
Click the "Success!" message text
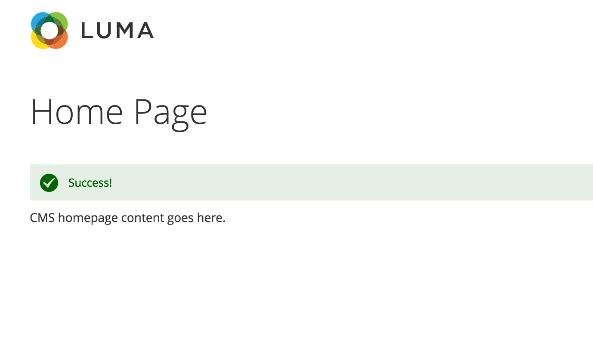[x=90, y=183]
